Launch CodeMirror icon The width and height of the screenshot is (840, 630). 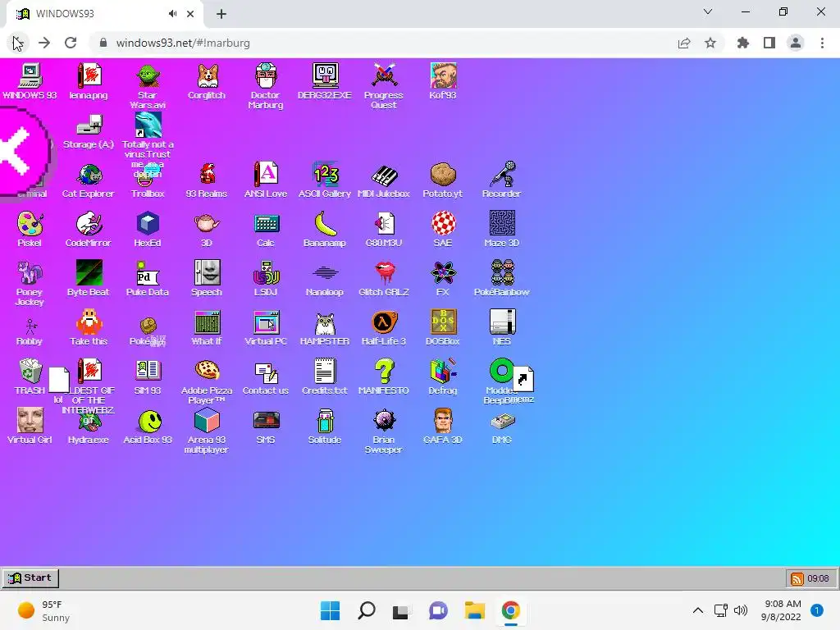click(x=89, y=224)
